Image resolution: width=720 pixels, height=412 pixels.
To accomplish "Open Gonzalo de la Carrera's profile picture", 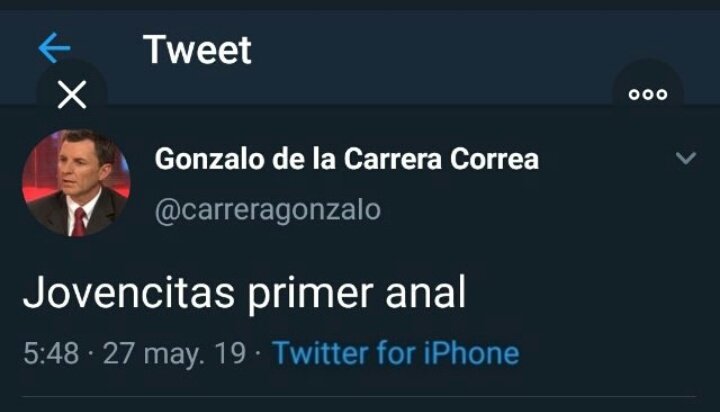I will tap(76, 183).
